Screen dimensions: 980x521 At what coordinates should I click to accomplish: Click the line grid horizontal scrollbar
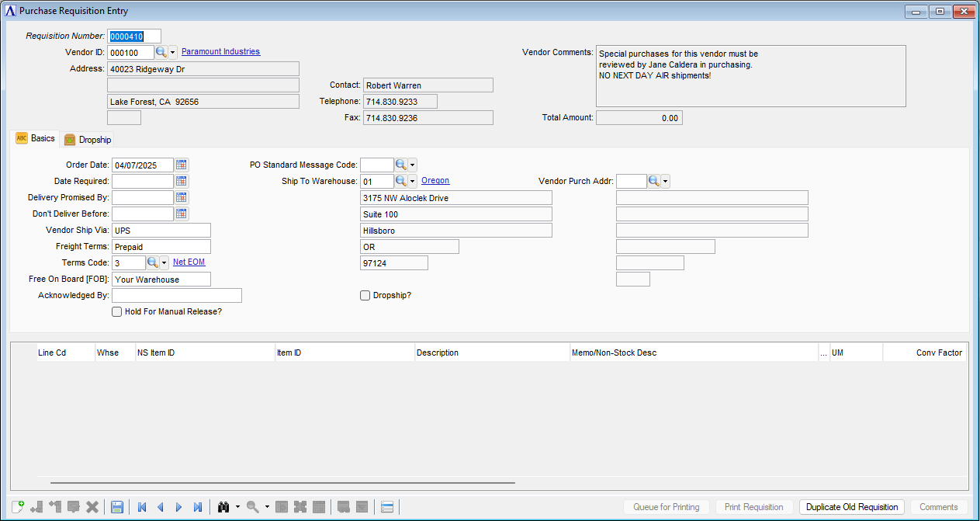tap(282, 482)
